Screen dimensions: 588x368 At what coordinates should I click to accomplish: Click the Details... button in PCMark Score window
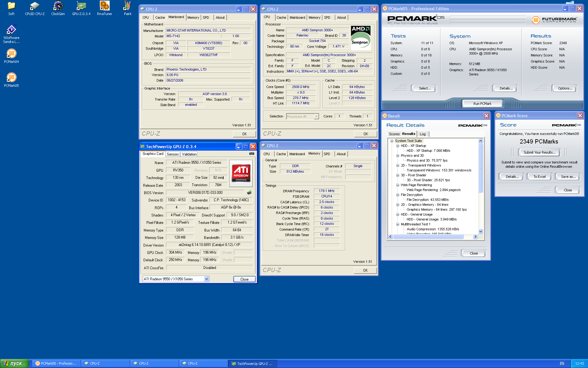tap(512, 177)
